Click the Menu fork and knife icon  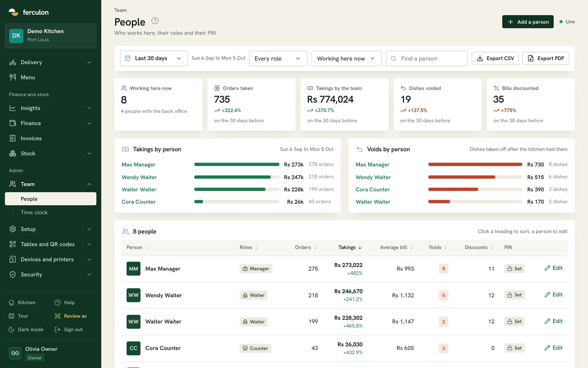[x=13, y=77]
